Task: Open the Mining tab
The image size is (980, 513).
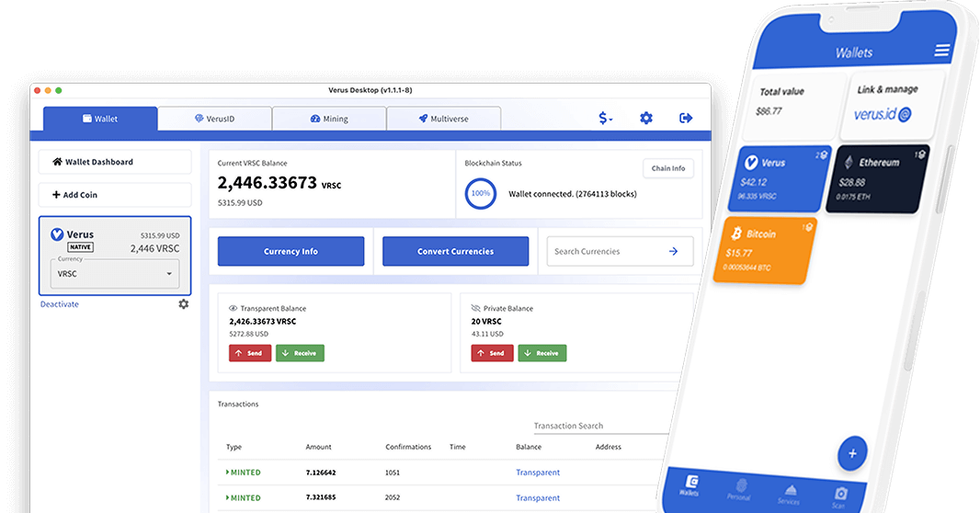Action: (x=329, y=119)
